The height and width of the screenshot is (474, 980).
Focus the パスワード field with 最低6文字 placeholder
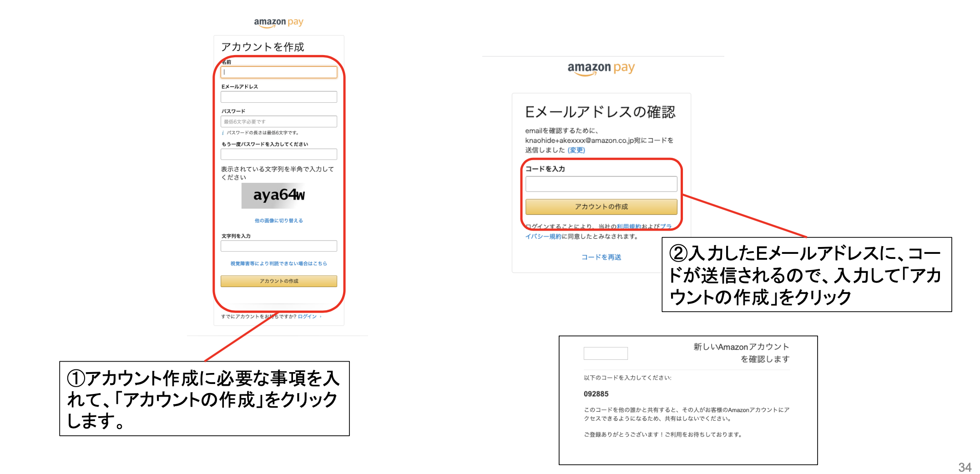pos(278,121)
